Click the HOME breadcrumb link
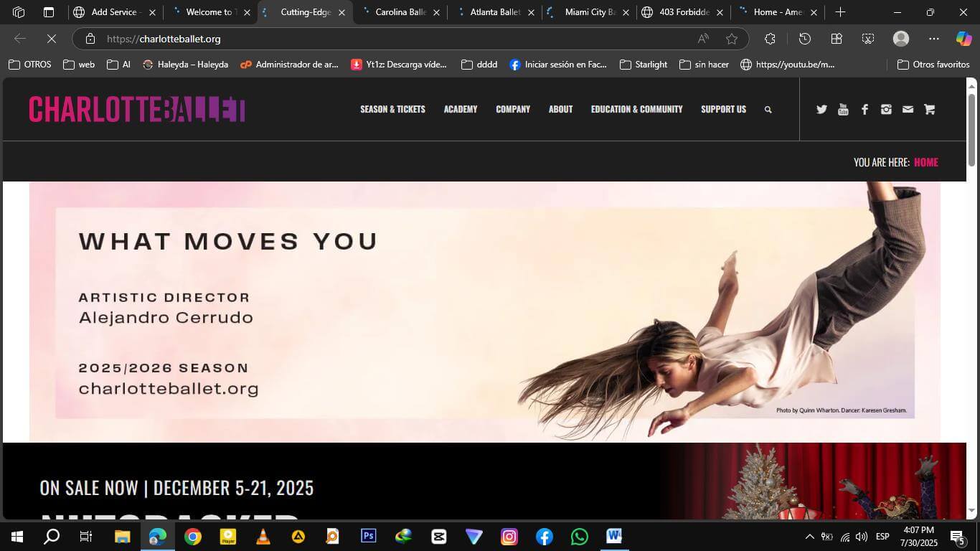980x551 pixels. [x=925, y=162]
